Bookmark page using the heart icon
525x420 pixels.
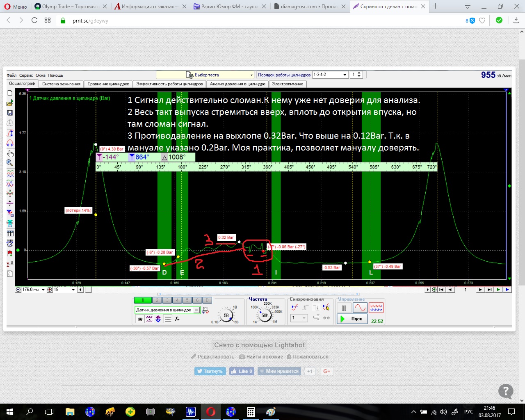tap(482, 21)
